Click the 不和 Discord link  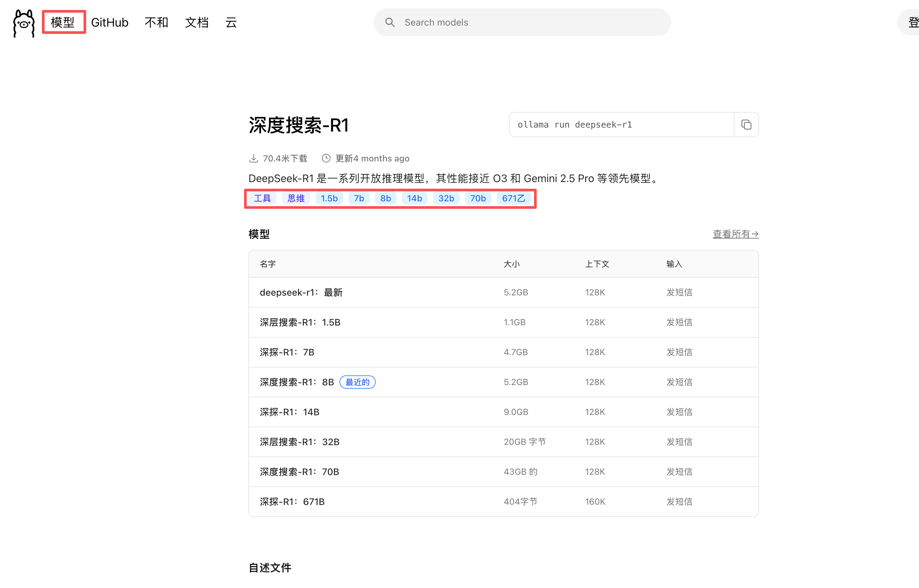click(156, 23)
